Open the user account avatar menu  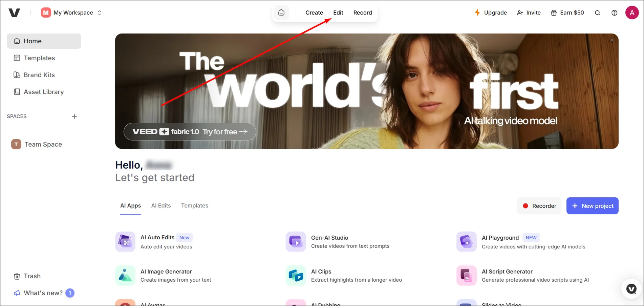point(631,13)
